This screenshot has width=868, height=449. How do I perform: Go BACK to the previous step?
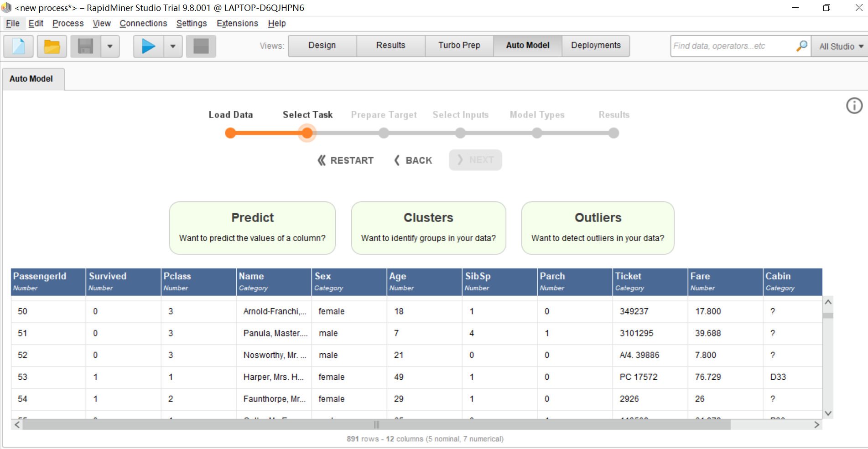point(413,160)
